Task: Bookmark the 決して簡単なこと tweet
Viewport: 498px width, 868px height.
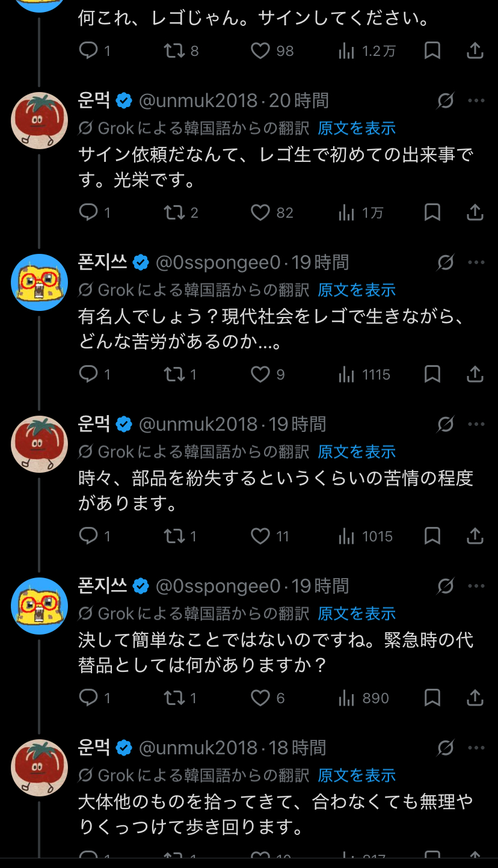Action: click(432, 698)
